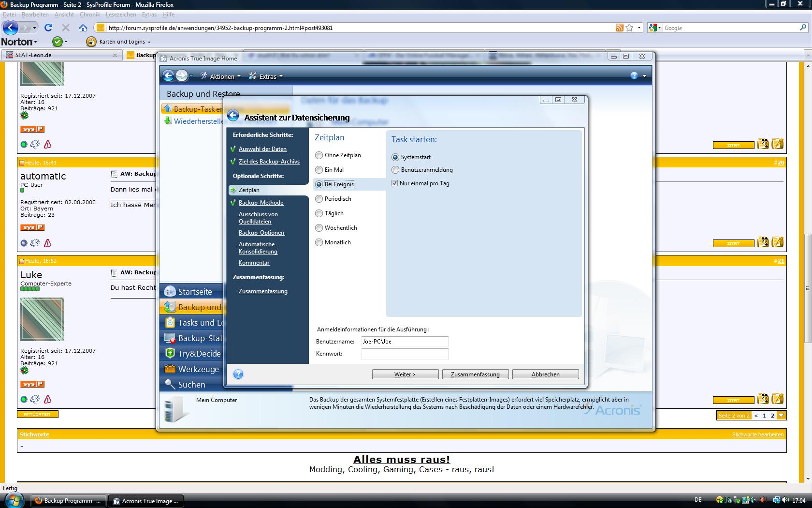
Task: Open Tasks und Log sidebar icon
Action: (170, 322)
